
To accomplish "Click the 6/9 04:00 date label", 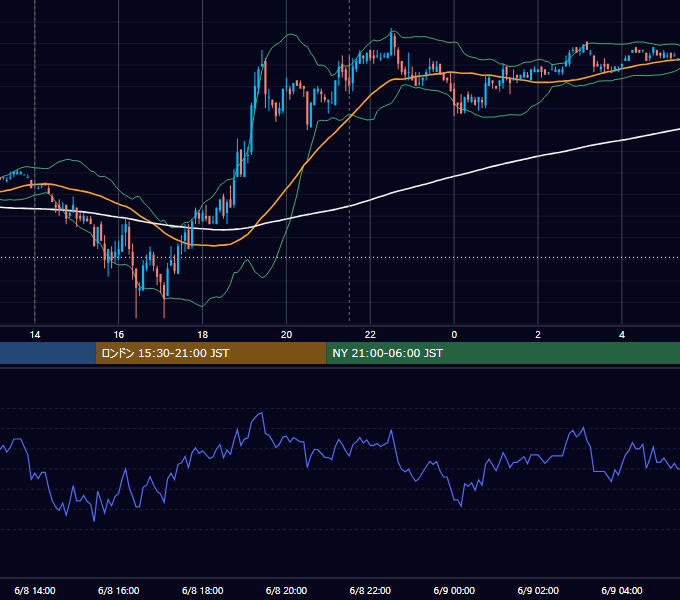I will click(x=622, y=590).
